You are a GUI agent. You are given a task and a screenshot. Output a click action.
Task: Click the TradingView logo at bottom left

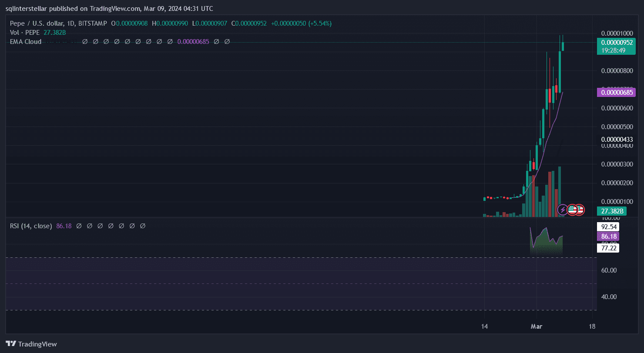coord(31,344)
